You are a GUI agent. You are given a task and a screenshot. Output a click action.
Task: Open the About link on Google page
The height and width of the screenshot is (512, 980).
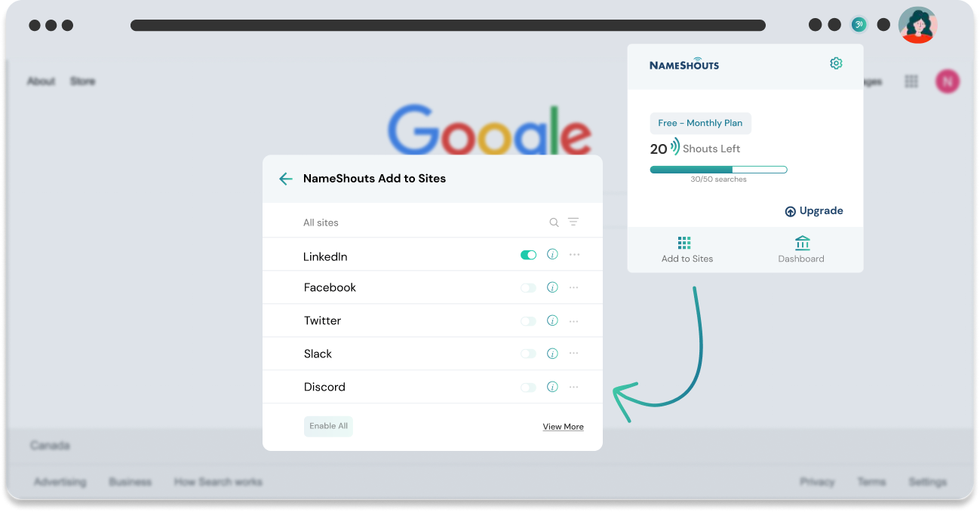[x=41, y=81]
